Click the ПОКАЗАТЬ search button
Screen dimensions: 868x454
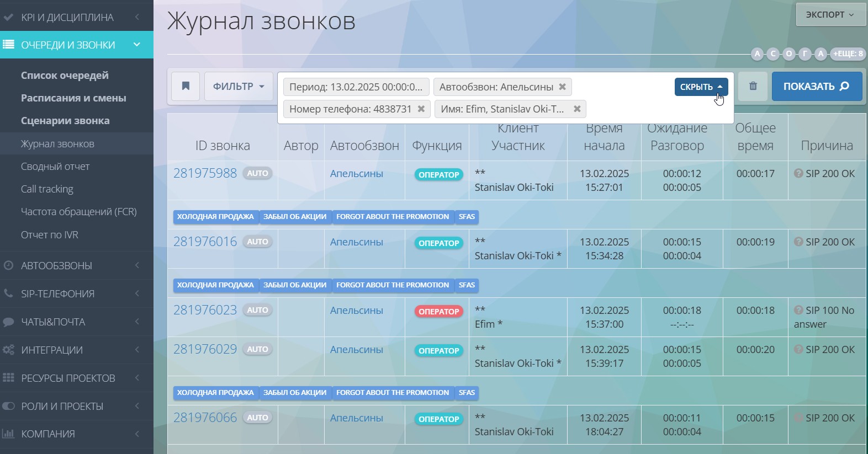pyautogui.click(x=817, y=86)
